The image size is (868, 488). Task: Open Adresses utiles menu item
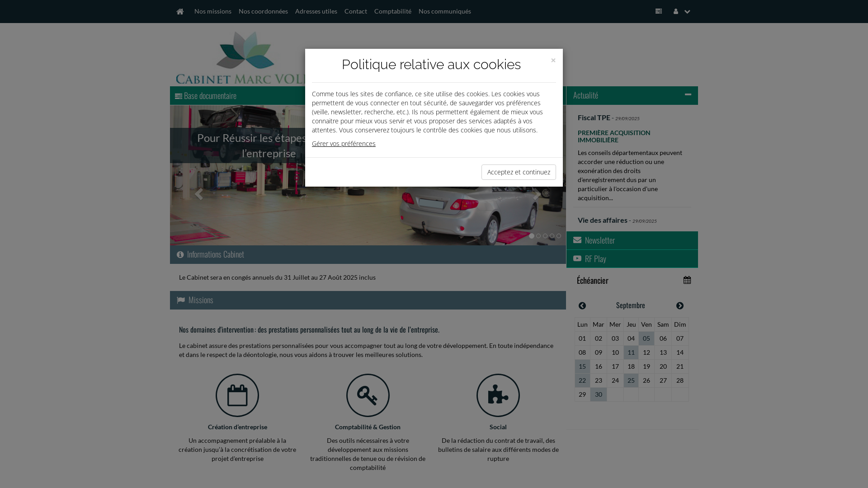(316, 11)
